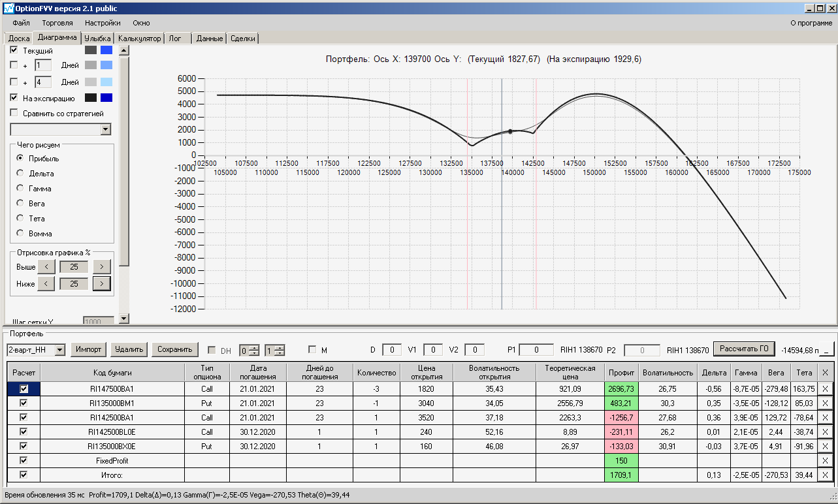This screenshot has width=838, height=504.
Task: Click the Удалить button
Action: [129, 349]
